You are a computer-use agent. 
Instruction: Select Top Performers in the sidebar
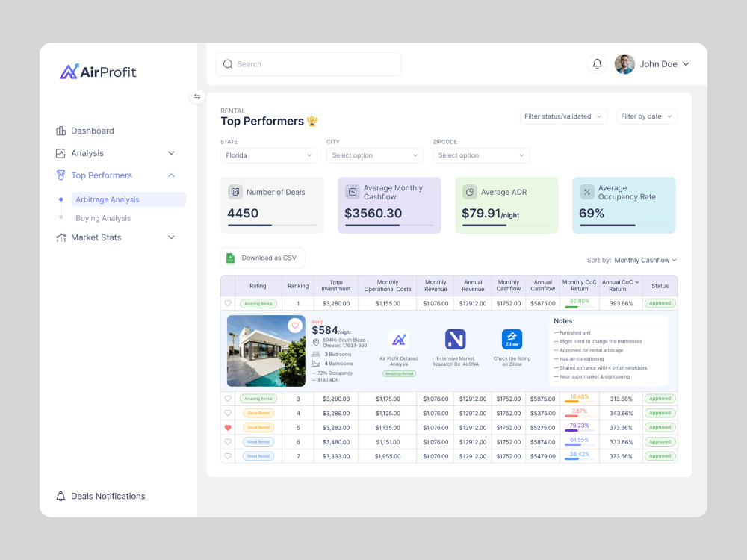click(102, 175)
